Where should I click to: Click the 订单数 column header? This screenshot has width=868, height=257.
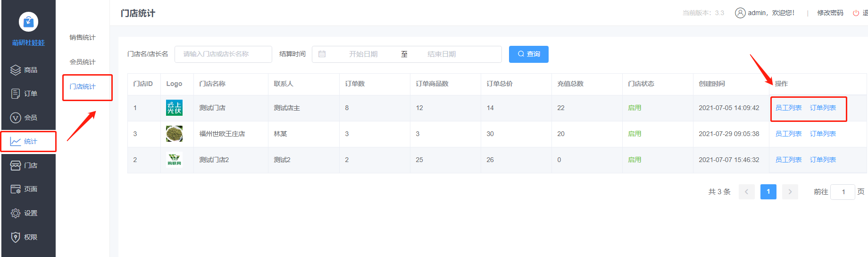[355, 84]
